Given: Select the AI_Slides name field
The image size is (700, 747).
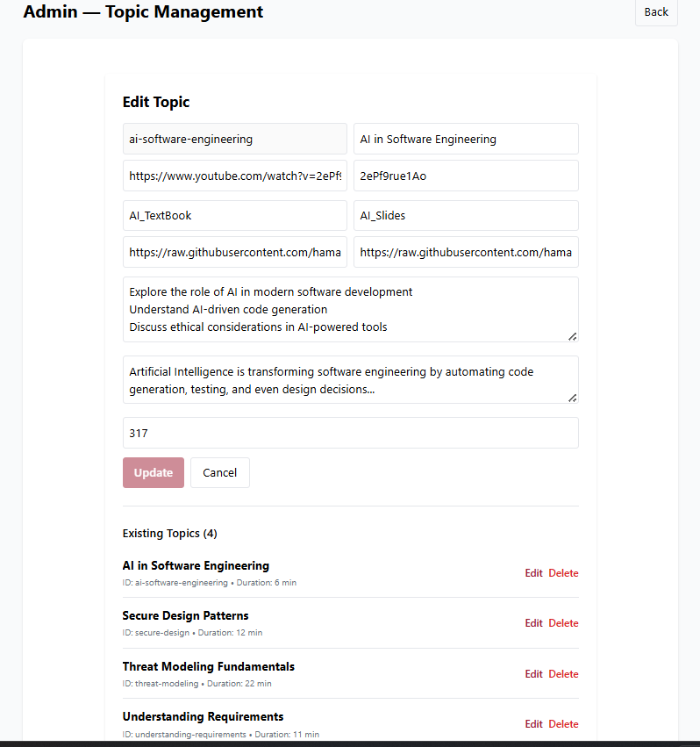Looking at the screenshot, I should (466, 215).
